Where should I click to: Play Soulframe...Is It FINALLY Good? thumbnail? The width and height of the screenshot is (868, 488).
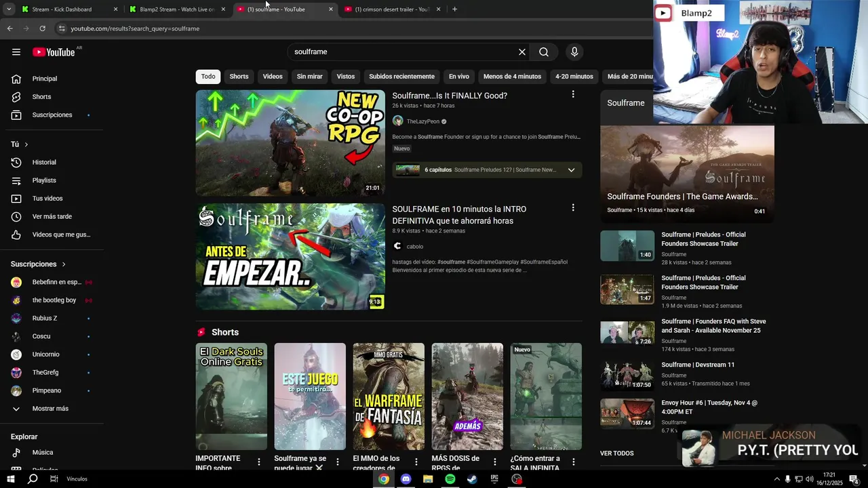pos(290,143)
